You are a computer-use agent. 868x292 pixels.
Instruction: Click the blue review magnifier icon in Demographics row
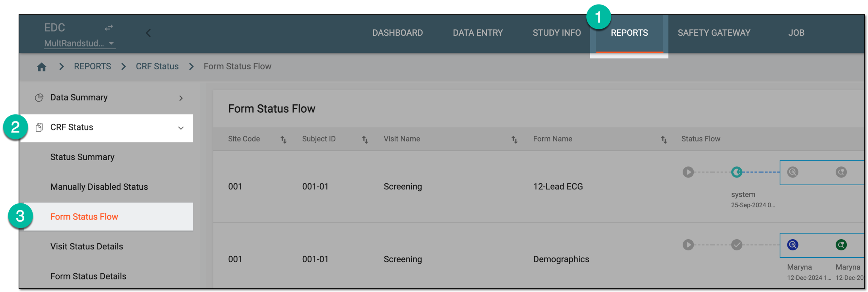point(792,245)
